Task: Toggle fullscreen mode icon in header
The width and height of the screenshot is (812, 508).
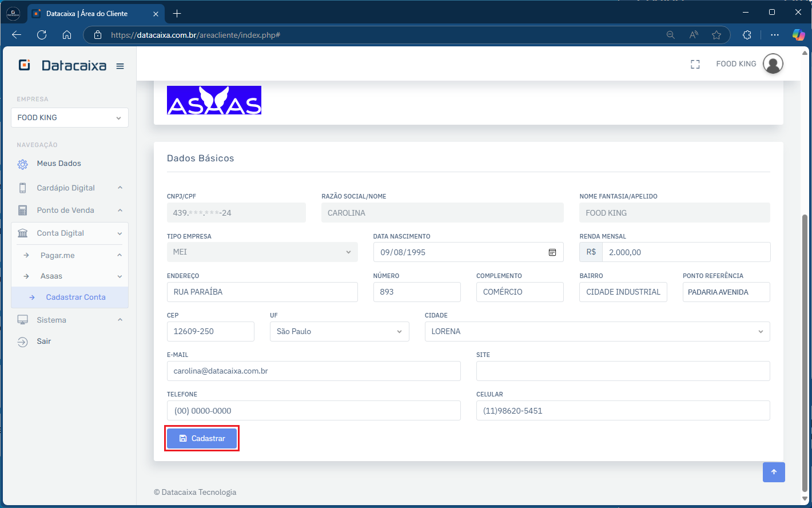Action: click(695, 64)
